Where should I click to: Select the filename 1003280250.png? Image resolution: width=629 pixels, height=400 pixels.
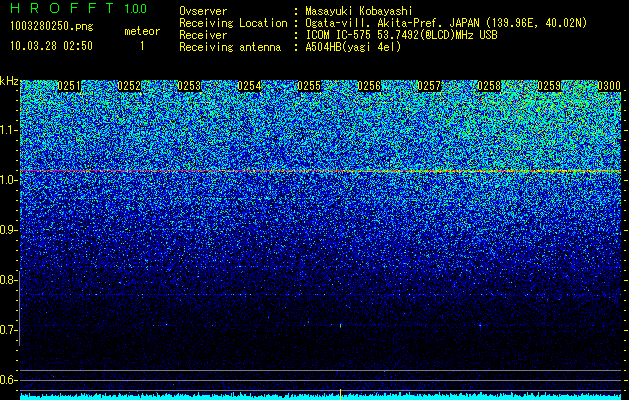pos(52,27)
